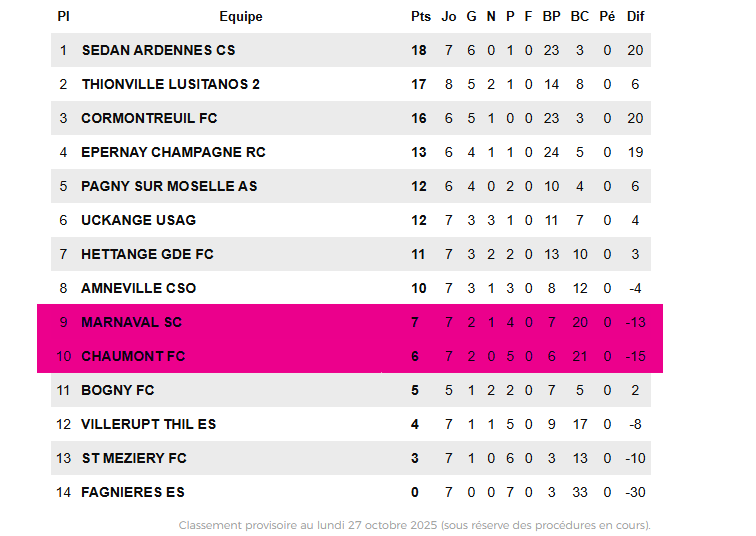
Task: Open FAGNIERES ES team entry
Action: (x=133, y=492)
